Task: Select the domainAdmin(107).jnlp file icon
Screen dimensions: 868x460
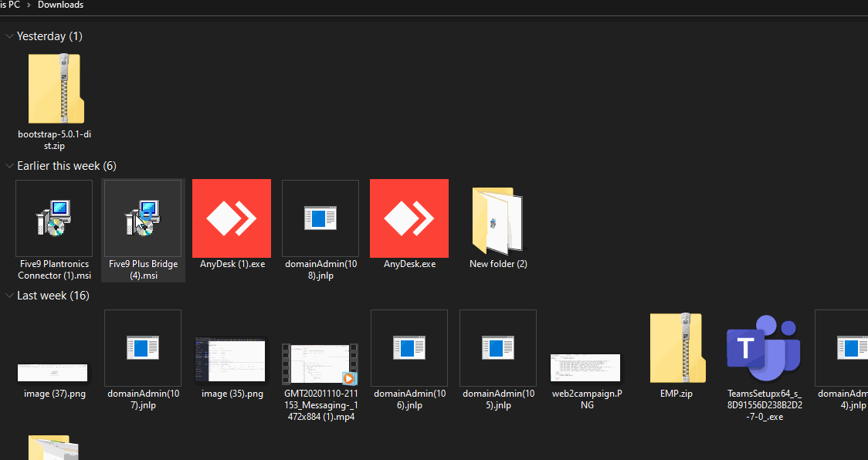Action: pos(143,348)
